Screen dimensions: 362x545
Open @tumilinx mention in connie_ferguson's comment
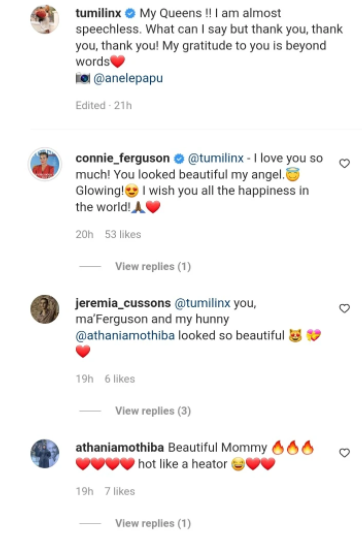coord(216,158)
